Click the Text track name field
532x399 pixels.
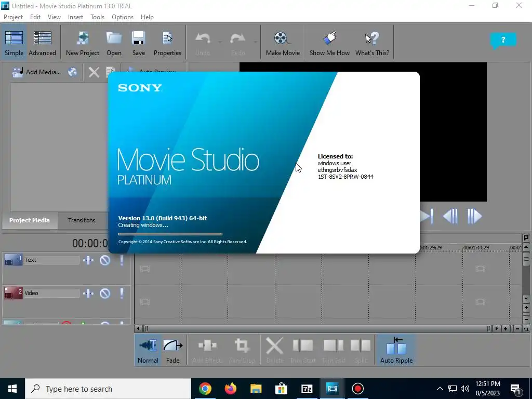(x=51, y=260)
